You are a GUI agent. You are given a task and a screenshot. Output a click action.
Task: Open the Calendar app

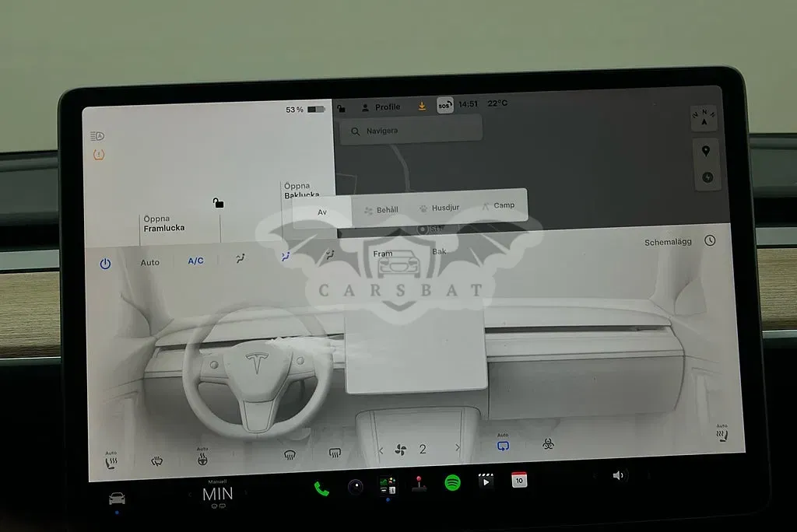(519, 480)
